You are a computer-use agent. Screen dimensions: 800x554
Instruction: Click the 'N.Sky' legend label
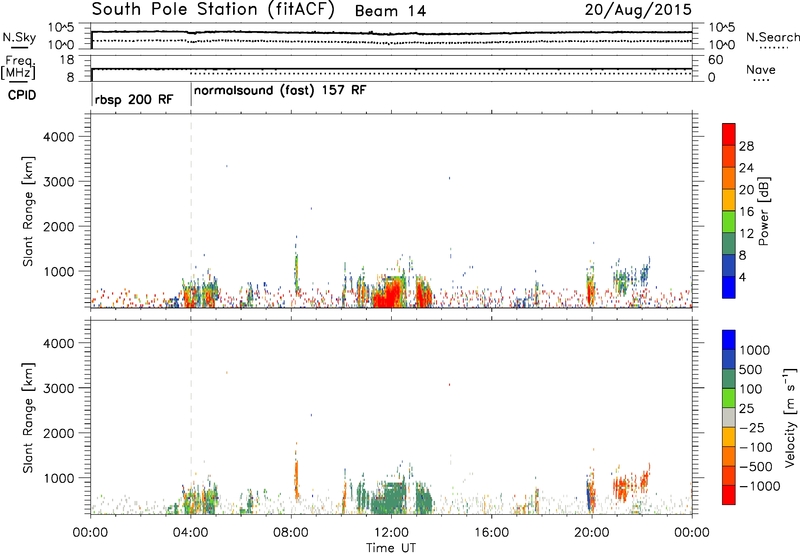tap(19, 37)
